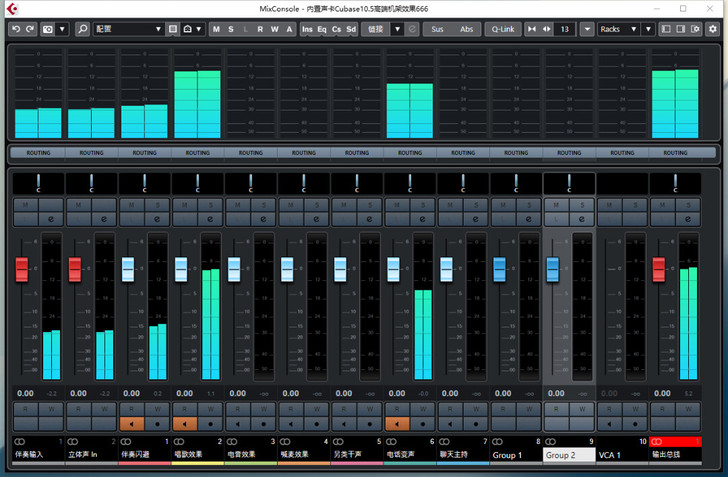Click the gear setup icon in toolbar
Viewport: 728px width, 477px height.
(x=712, y=30)
